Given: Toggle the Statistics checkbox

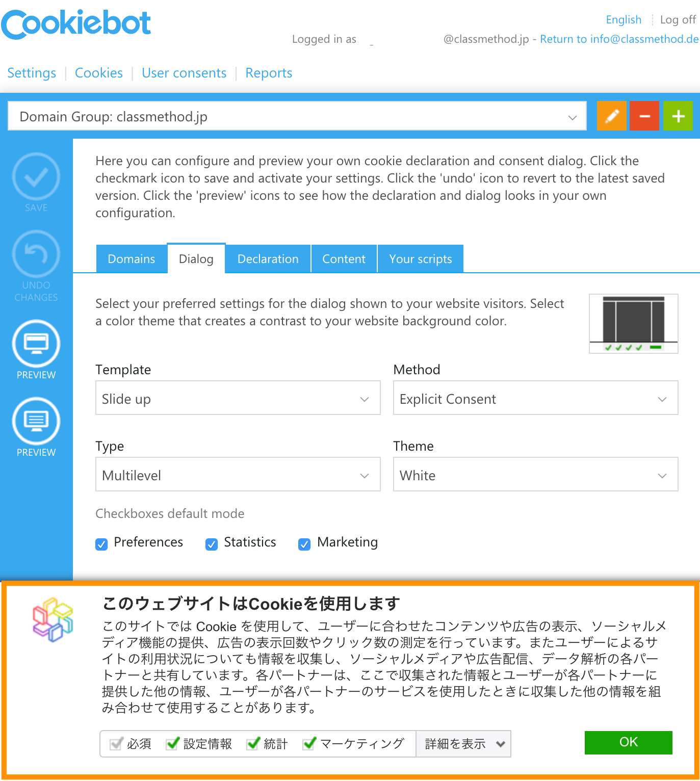Looking at the screenshot, I should point(212,544).
